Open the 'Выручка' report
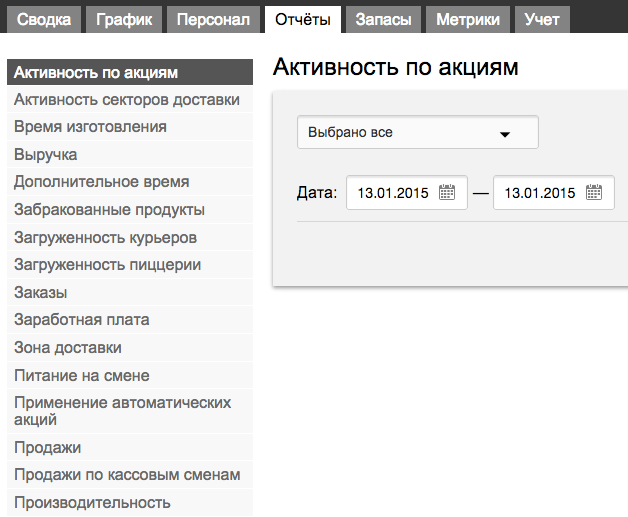This screenshot has width=628, height=517. (x=130, y=155)
